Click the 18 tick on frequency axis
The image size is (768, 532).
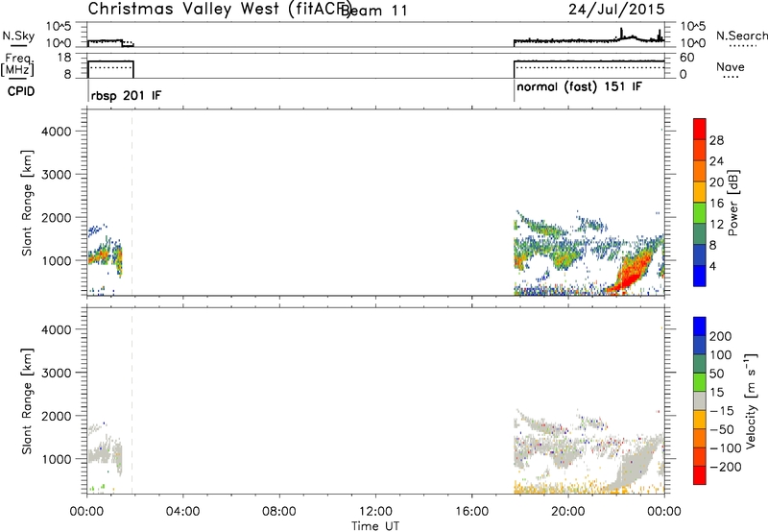click(64, 58)
